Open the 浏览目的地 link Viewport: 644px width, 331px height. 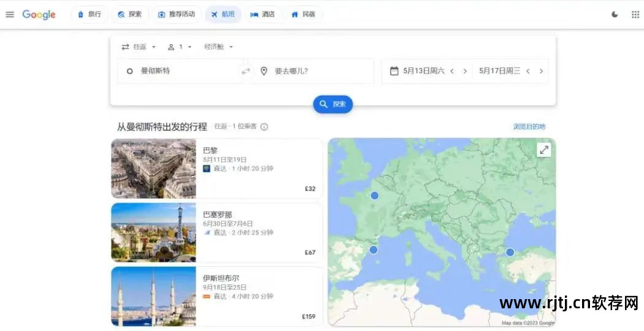coord(529,127)
